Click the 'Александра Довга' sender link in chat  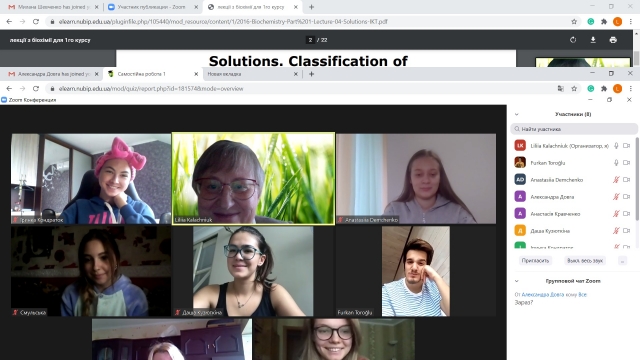[x=542, y=294]
